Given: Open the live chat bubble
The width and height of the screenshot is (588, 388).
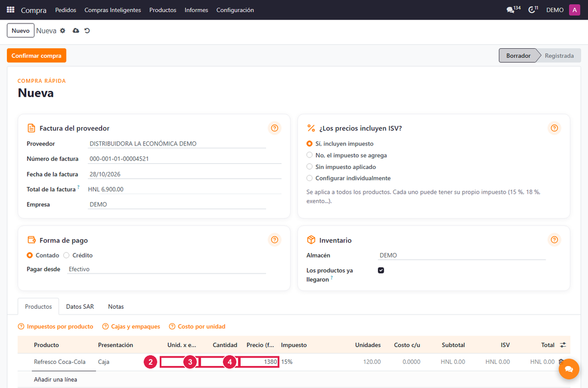Looking at the screenshot, I should click(569, 369).
